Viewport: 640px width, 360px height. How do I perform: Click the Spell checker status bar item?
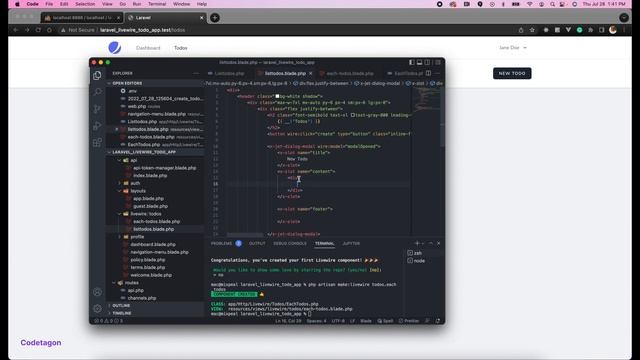click(385, 321)
